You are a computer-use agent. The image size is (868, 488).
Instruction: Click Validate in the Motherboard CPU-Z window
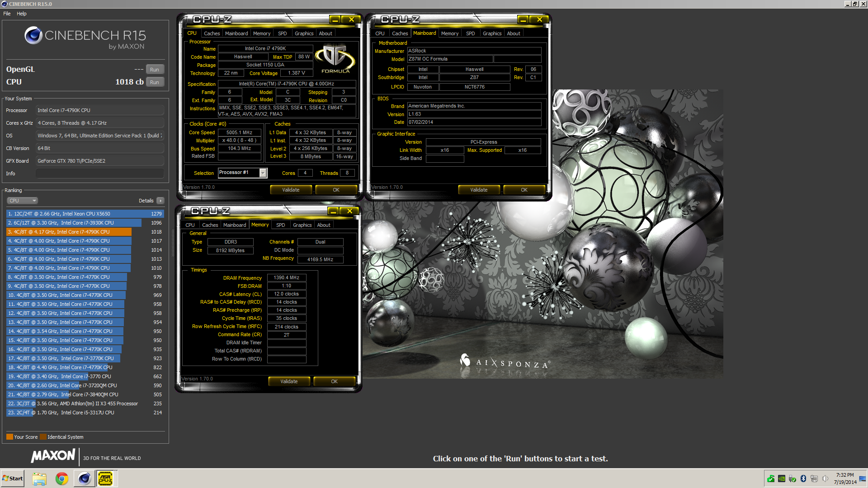479,190
